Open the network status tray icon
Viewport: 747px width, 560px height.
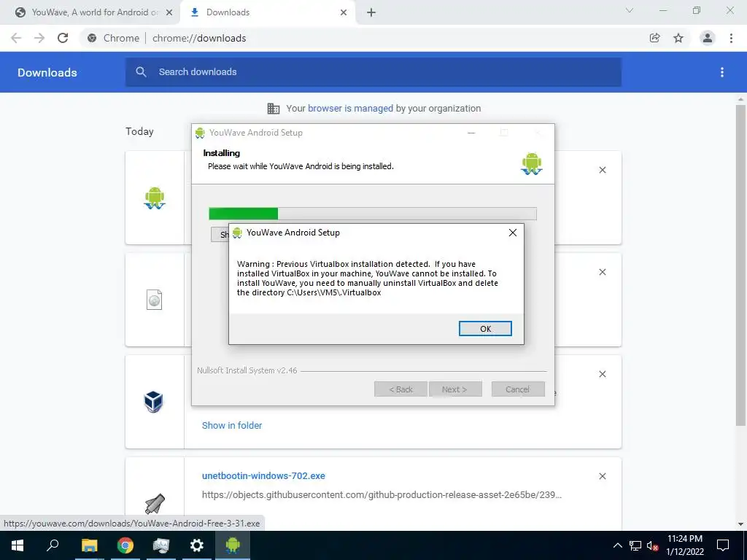click(635, 545)
